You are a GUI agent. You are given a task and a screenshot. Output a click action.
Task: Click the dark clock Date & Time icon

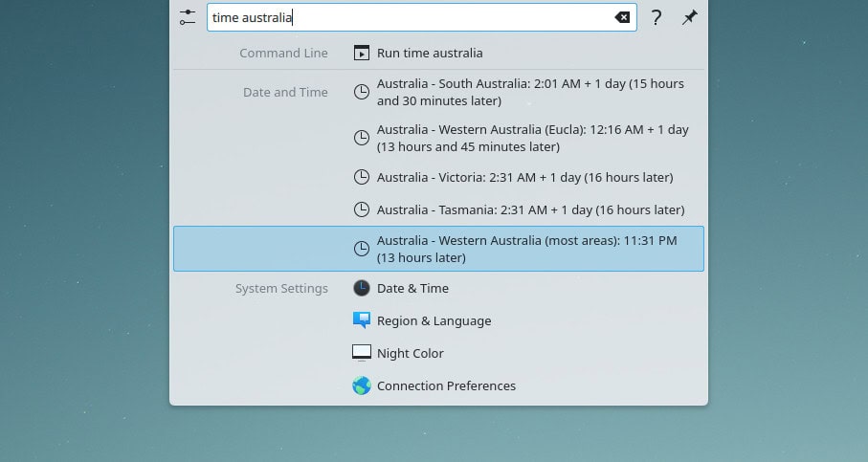click(x=361, y=288)
